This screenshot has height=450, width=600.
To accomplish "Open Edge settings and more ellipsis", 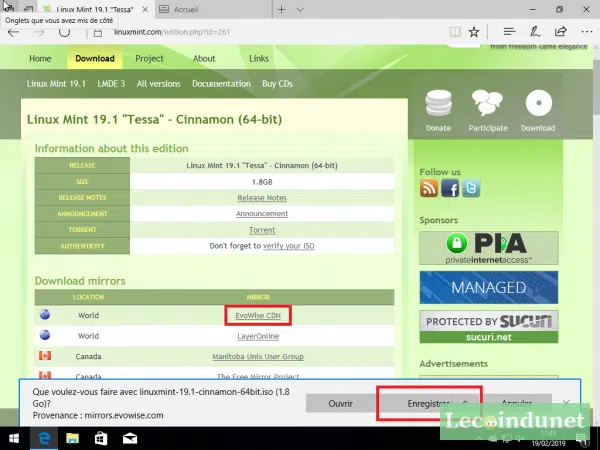I will [587, 32].
